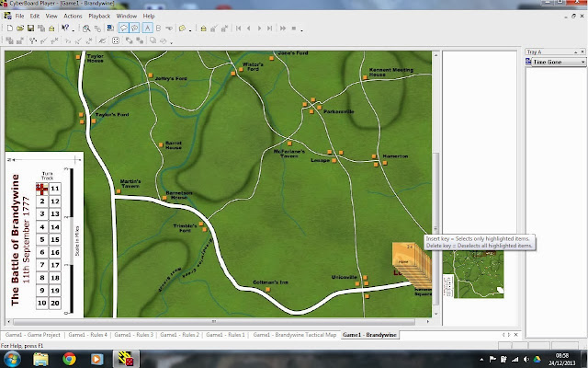The height and width of the screenshot is (368, 588).
Task: Launch Google Chrome from the taskbar
Action: click(69, 360)
